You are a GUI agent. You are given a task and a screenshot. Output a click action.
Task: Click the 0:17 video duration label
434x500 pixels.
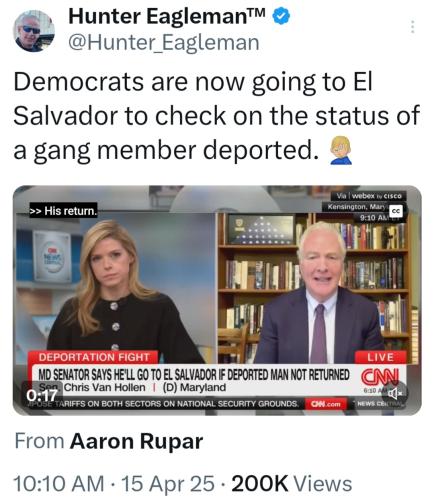click(x=42, y=396)
